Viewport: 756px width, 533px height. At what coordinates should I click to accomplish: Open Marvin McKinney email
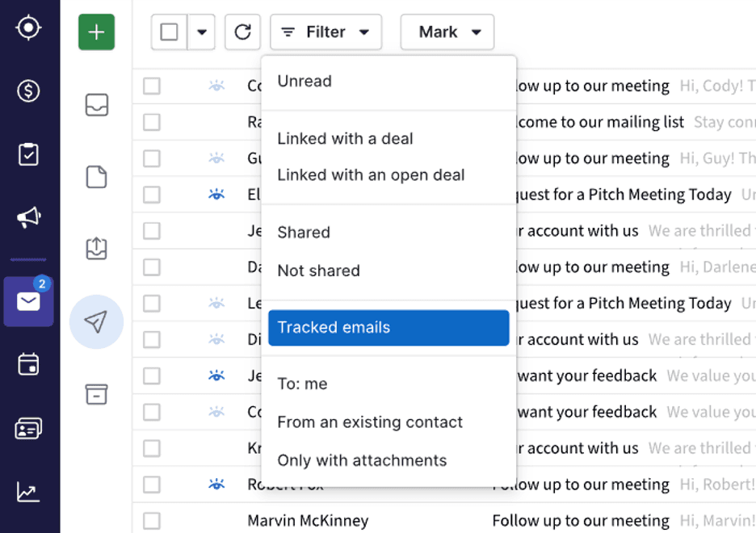(x=308, y=520)
